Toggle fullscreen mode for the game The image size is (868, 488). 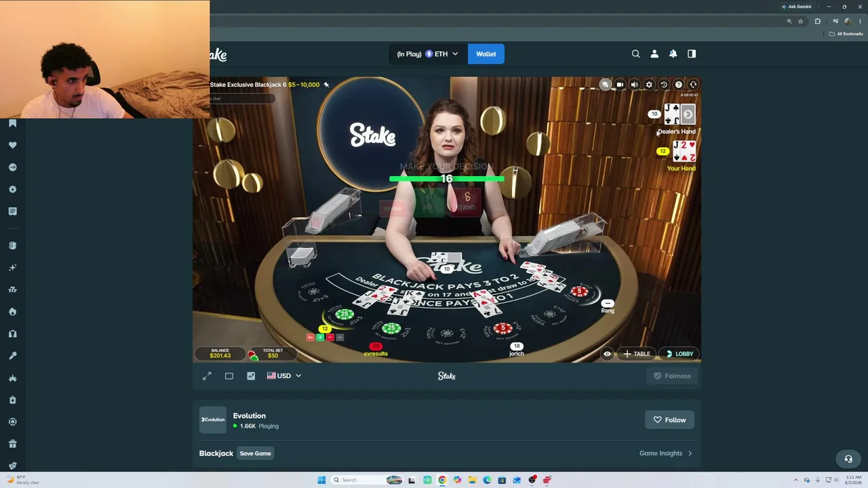(x=207, y=375)
